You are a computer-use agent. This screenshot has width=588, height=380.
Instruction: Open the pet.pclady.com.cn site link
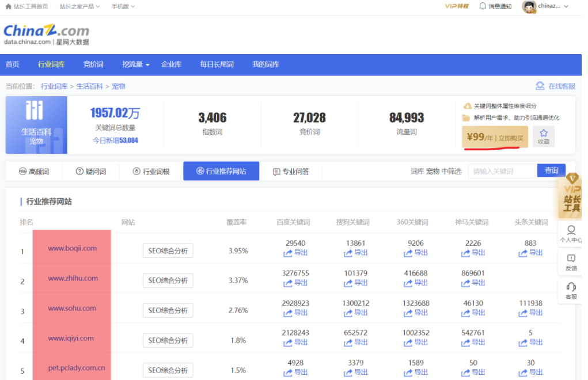[77, 368]
